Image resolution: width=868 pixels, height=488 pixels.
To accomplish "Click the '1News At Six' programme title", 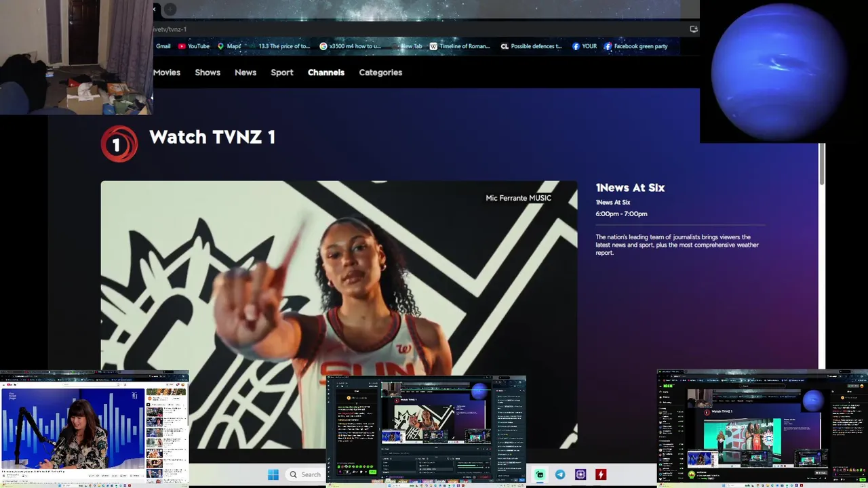I will pos(630,188).
